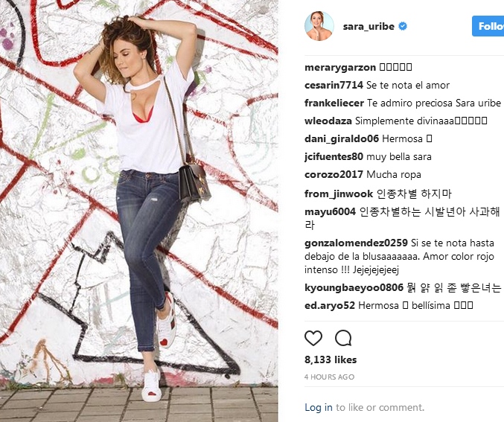Go to kyoungbaeyoo0806's profile
Viewport: 504px width, 422px height.
(354, 287)
